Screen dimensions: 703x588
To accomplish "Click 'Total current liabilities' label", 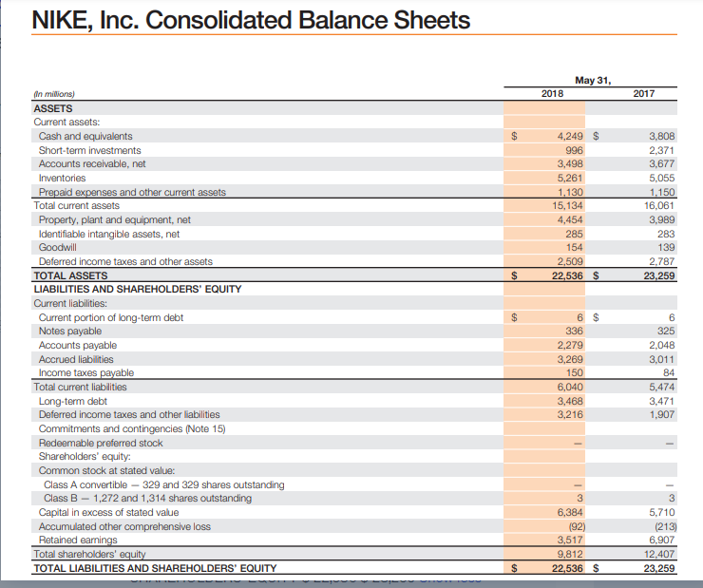I will tap(80, 388).
